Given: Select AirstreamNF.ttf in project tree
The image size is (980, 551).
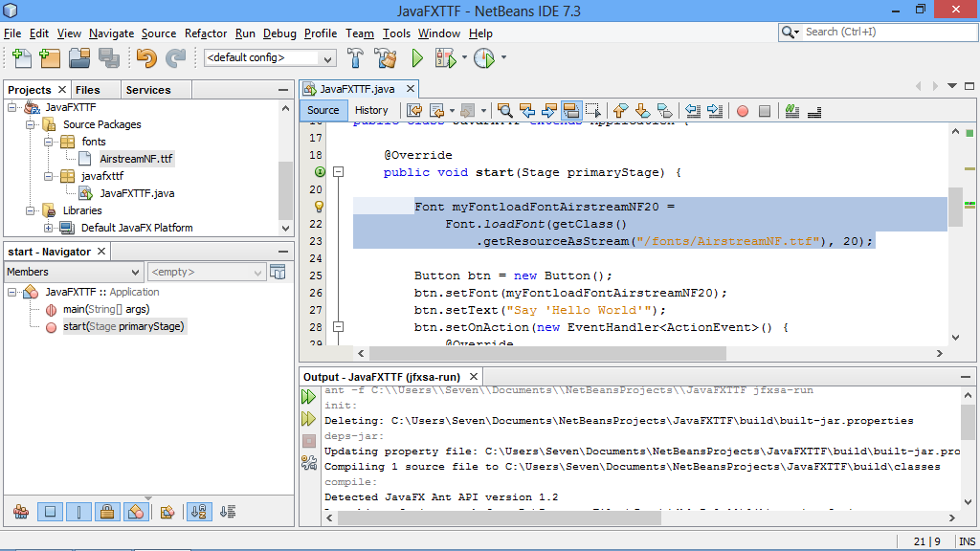Looking at the screenshot, I should pos(136,159).
